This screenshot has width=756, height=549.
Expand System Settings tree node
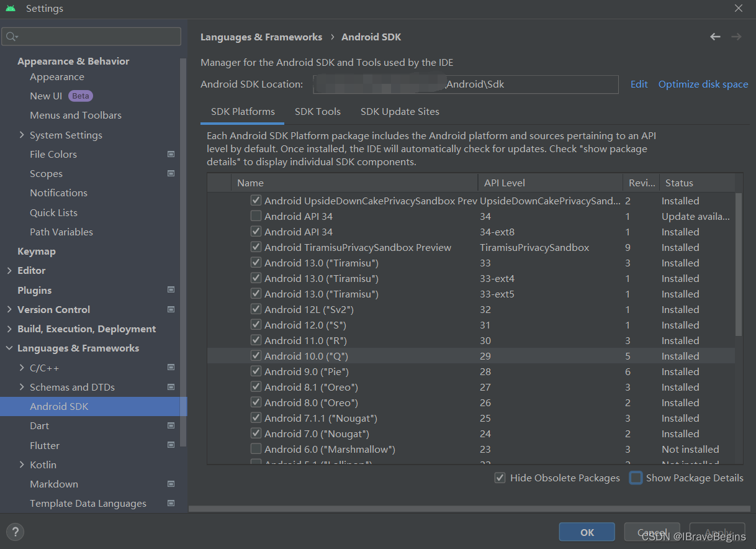[x=22, y=135]
